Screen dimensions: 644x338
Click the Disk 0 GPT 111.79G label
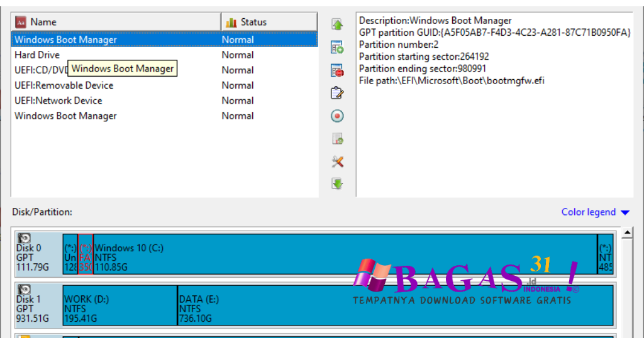click(x=33, y=258)
